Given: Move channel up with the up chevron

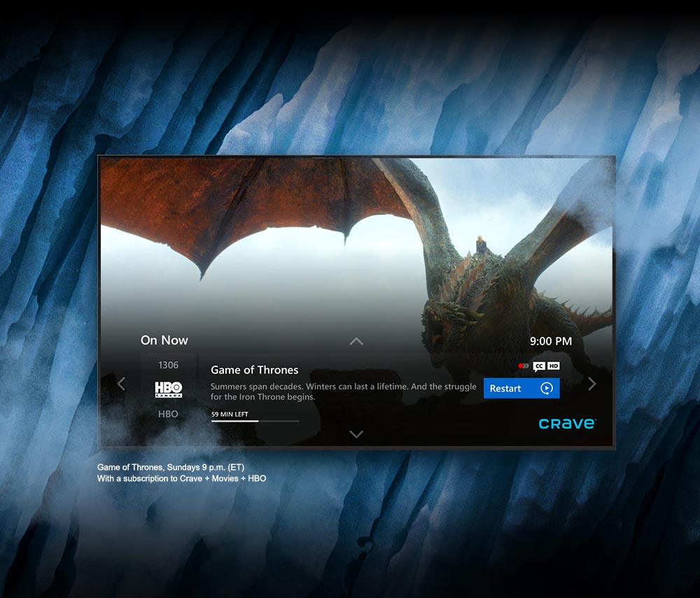Looking at the screenshot, I should (356, 342).
